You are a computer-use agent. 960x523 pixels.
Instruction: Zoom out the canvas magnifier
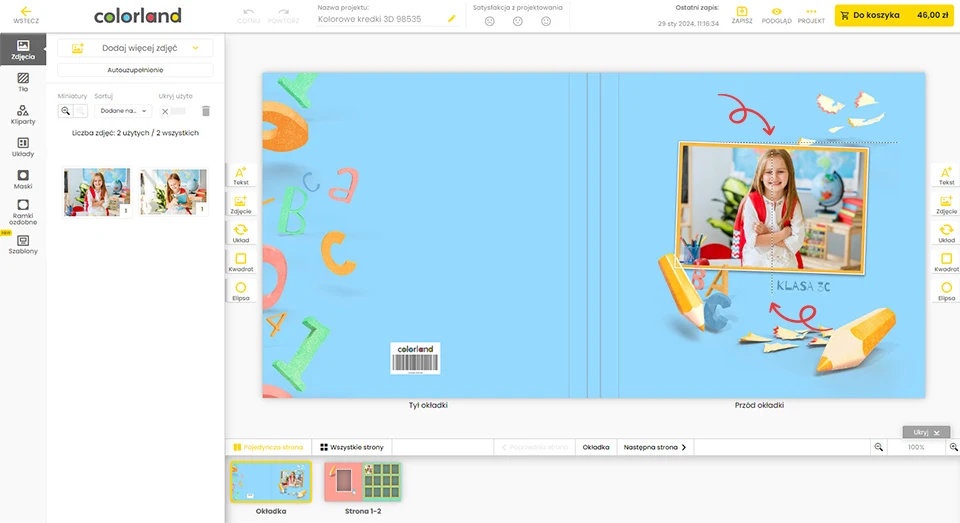click(879, 447)
